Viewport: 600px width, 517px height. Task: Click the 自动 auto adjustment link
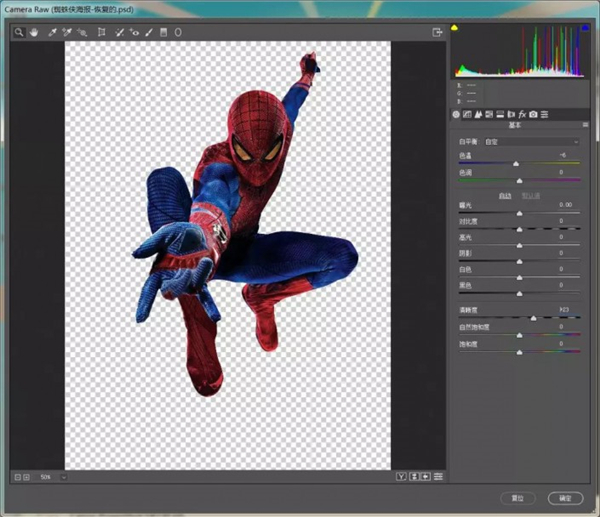505,195
